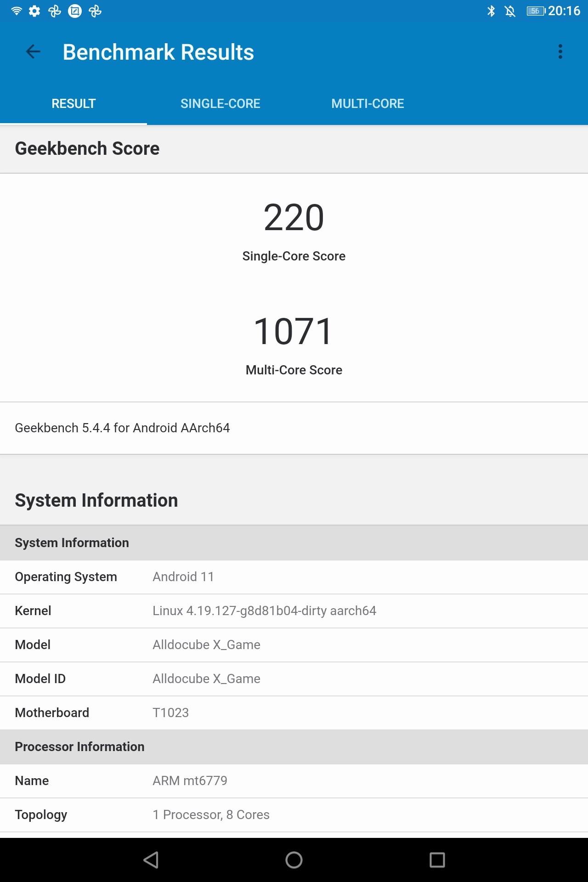The image size is (588, 882).
Task: Tap the single-core score 220
Action: pos(294,217)
